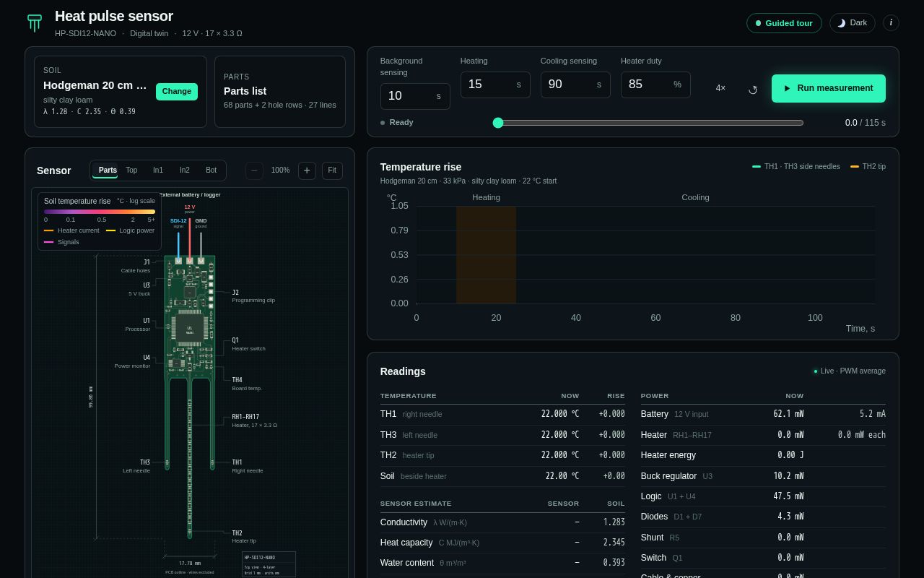Click the TH2 tip legend entry
Viewport: 924px width, 578px height.
click(868, 166)
